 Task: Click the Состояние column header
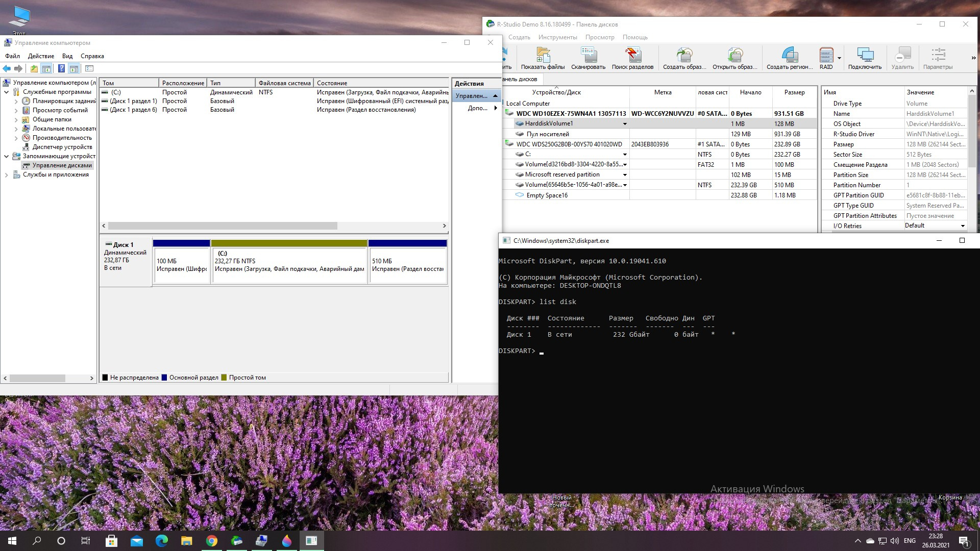pyautogui.click(x=381, y=83)
